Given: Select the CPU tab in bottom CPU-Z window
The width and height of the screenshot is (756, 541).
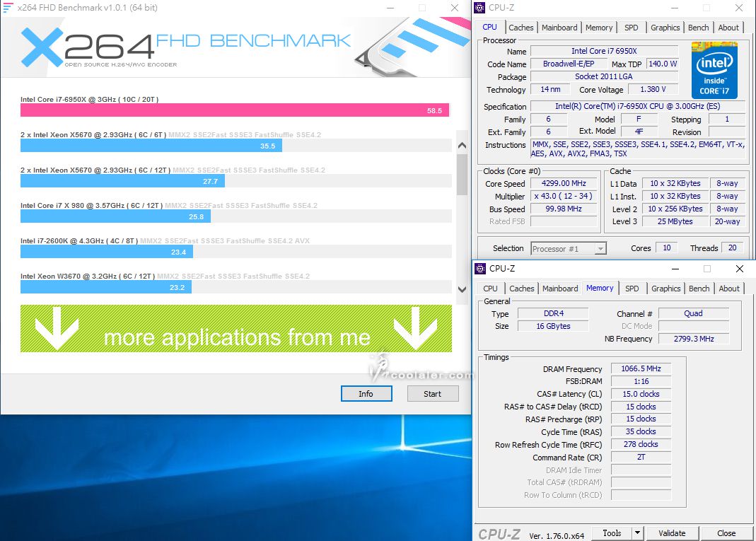Looking at the screenshot, I should coord(490,289).
